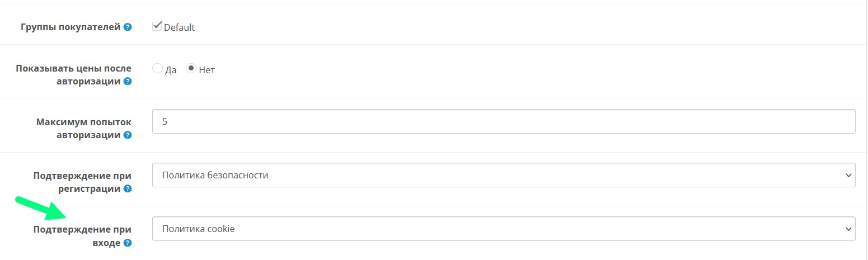868x260 pixels.
Task: Click the Подтверждение при входе label
Action: pyautogui.click(x=82, y=235)
